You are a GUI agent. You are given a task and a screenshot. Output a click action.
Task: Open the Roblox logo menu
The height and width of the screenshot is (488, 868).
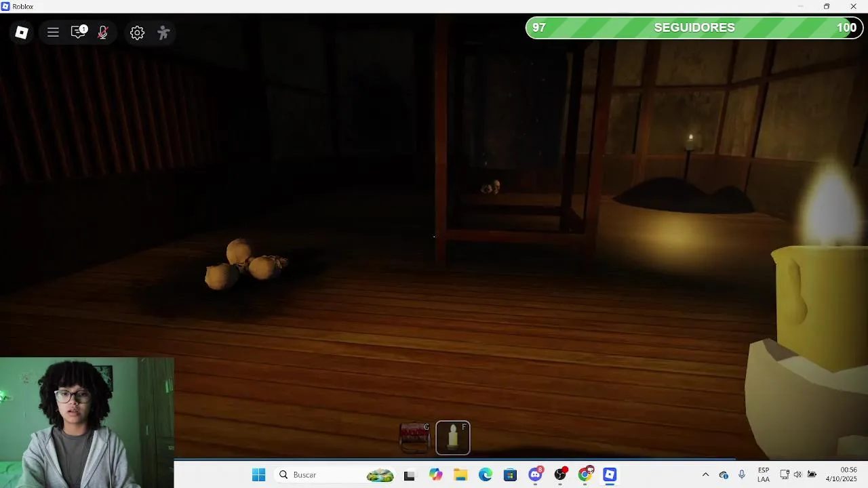(22, 33)
